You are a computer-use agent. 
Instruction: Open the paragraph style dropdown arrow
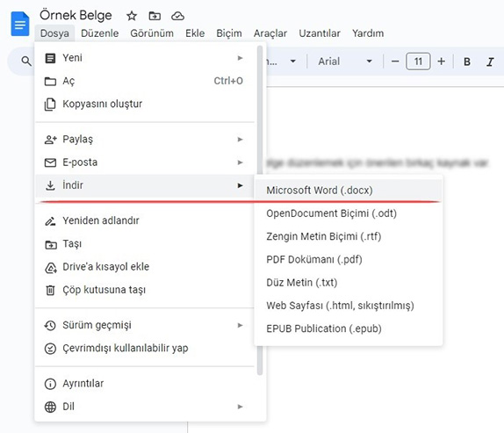[292, 61]
